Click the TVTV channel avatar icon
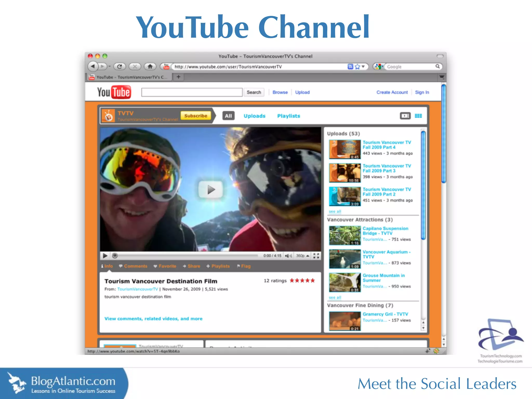This screenshot has width=532, height=399. (108, 116)
